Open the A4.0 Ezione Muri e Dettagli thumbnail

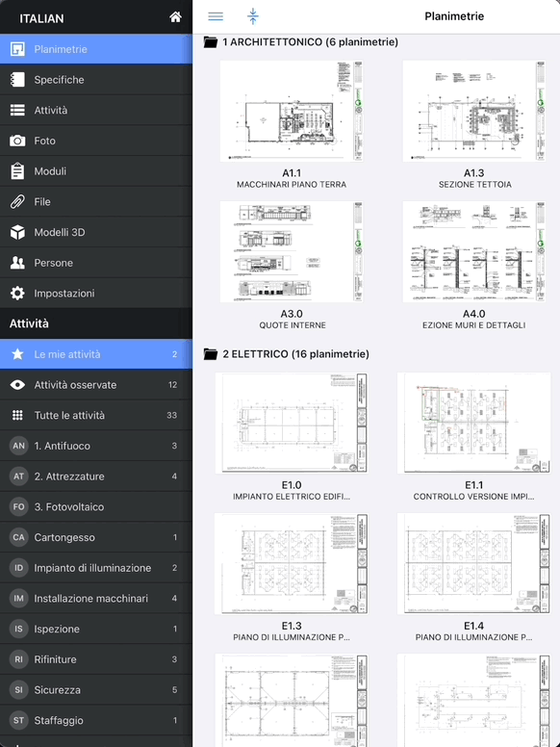[x=473, y=251]
